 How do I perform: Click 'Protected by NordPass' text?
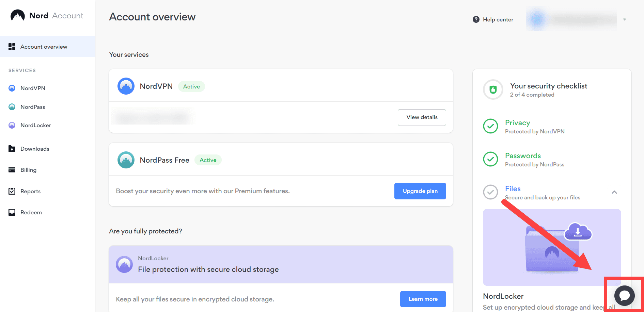point(535,165)
